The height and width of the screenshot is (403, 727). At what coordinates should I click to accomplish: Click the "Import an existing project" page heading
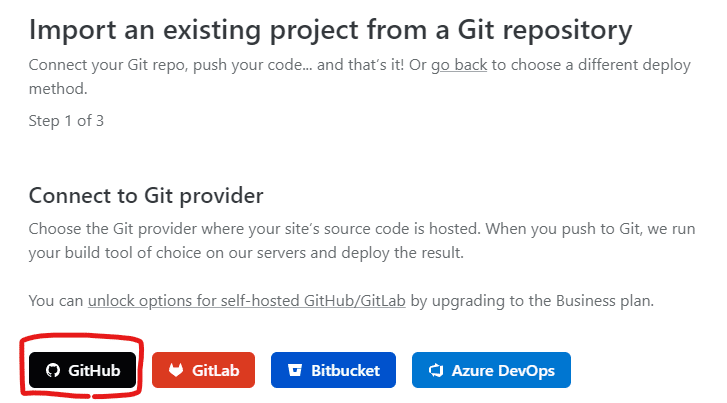click(x=330, y=30)
